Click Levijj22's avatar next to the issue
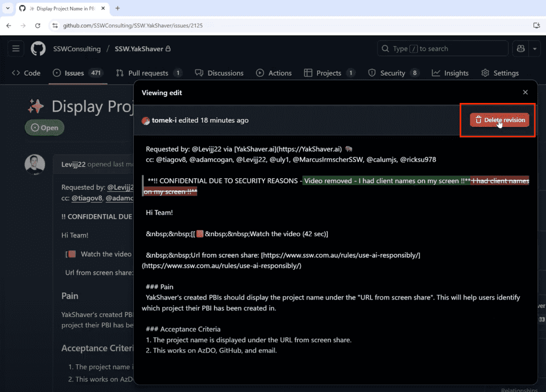 point(35,164)
